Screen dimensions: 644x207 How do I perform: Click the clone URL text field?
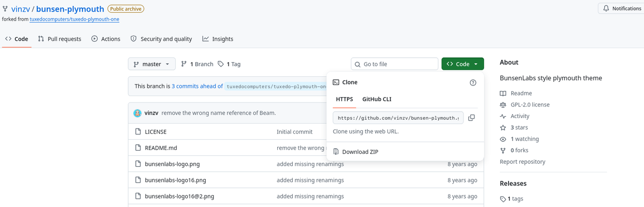(398, 118)
